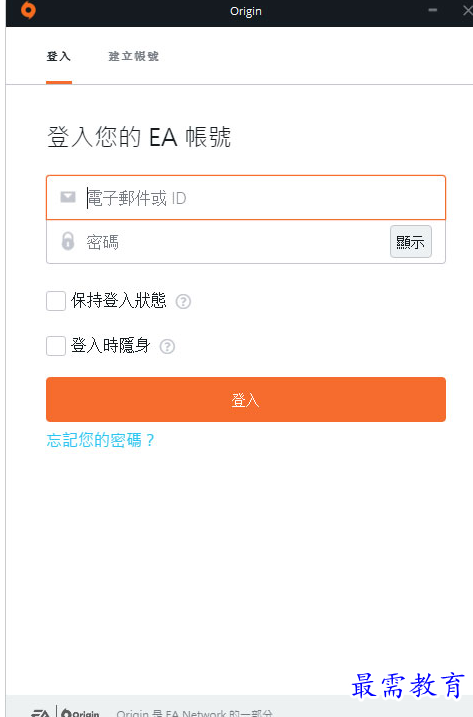Click the Origin title text in title bar

246,11
